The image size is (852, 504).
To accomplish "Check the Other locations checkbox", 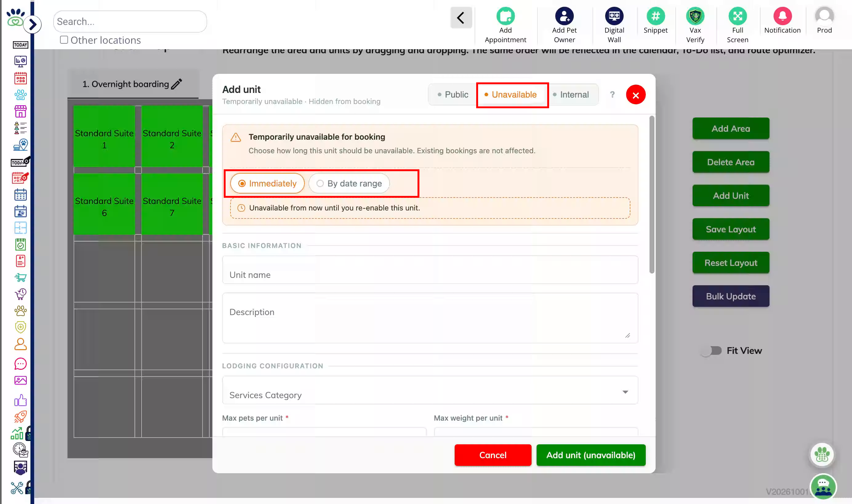I will coord(64,40).
